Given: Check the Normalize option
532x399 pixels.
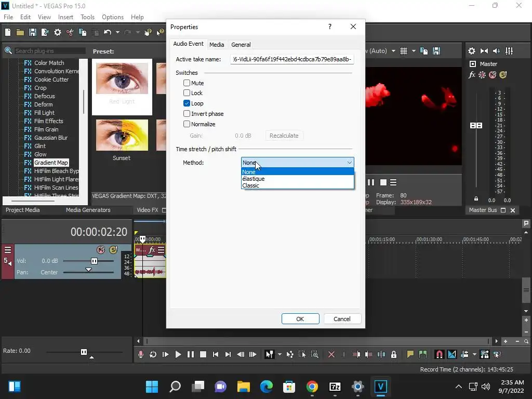Looking at the screenshot, I should pyautogui.click(x=187, y=124).
